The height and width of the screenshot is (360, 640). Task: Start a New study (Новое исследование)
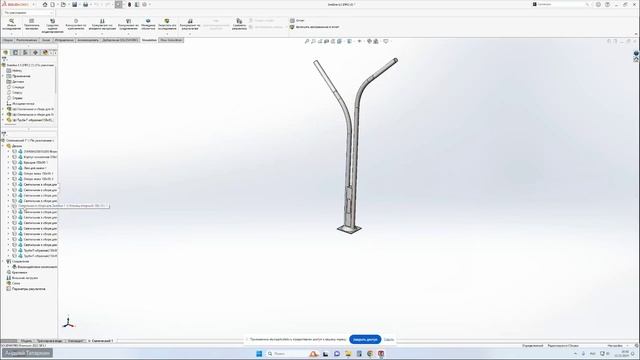(11, 24)
